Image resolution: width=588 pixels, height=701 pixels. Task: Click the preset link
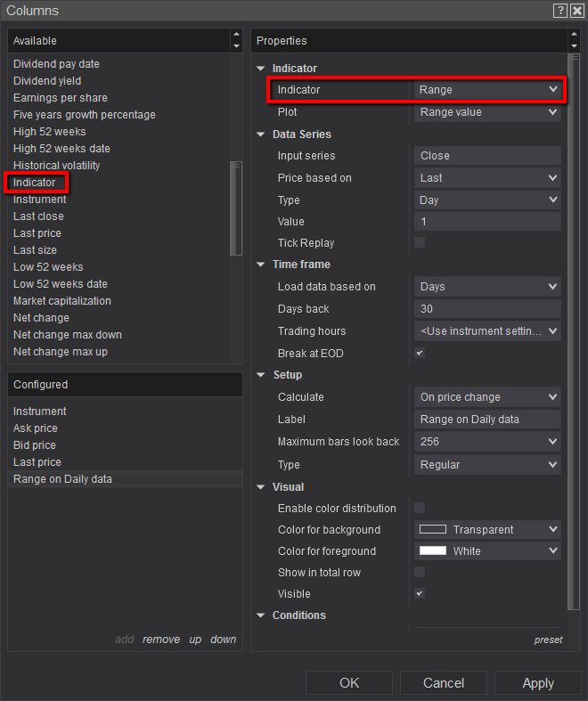coord(548,640)
